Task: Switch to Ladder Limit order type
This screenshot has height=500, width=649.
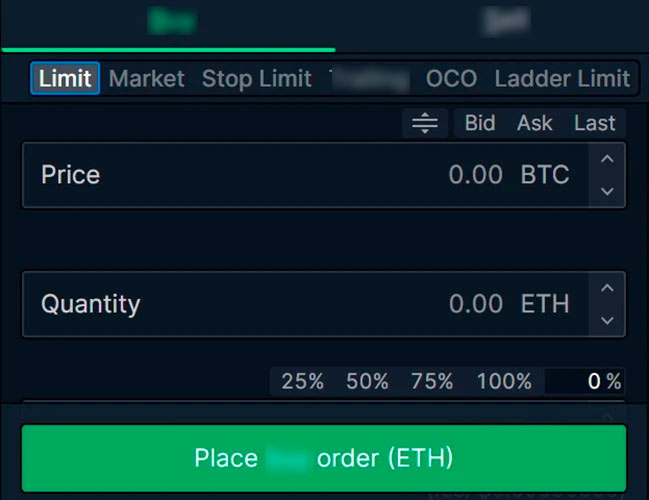Action: click(x=562, y=78)
